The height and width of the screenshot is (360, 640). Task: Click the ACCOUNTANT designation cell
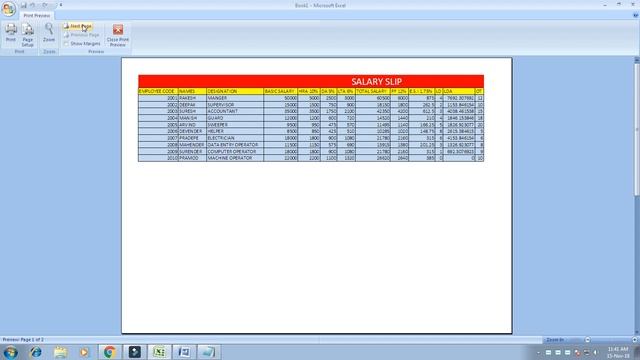point(235,111)
